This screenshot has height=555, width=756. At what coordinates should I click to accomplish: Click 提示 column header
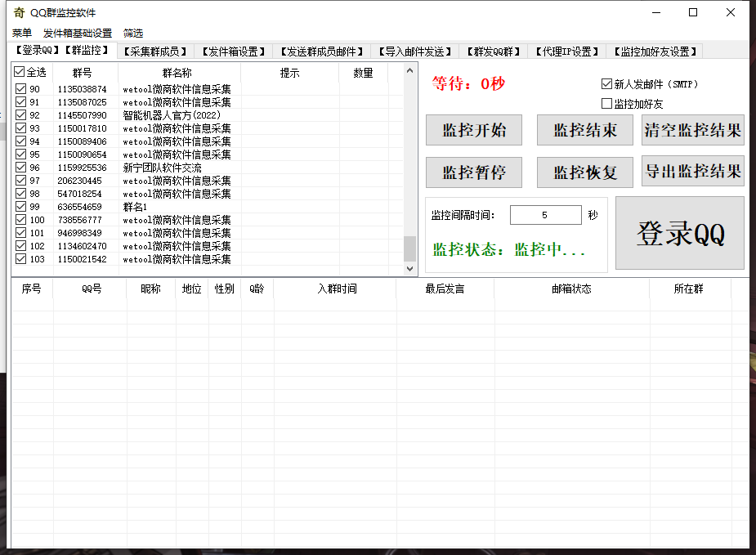[x=290, y=73]
